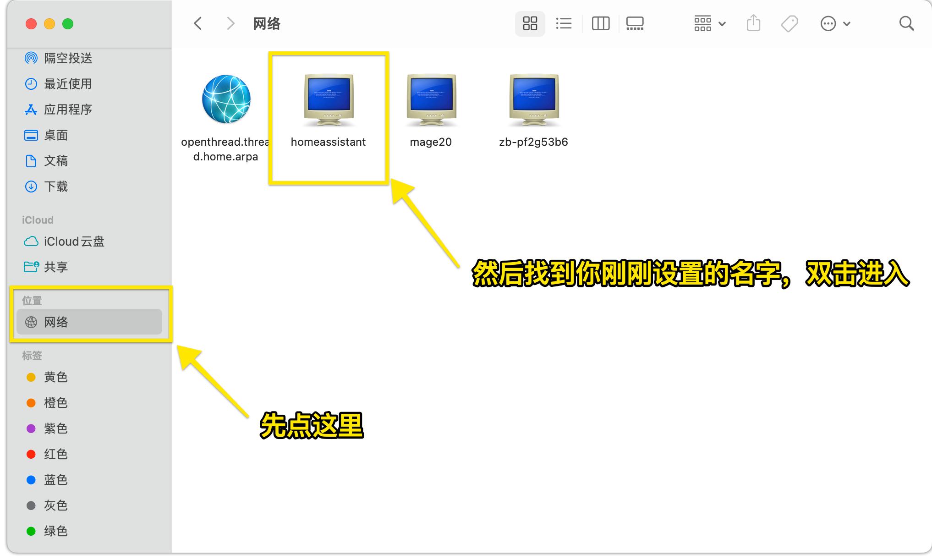
Task: Click the Share toolbar icon
Action: pyautogui.click(x=753, y=23)
